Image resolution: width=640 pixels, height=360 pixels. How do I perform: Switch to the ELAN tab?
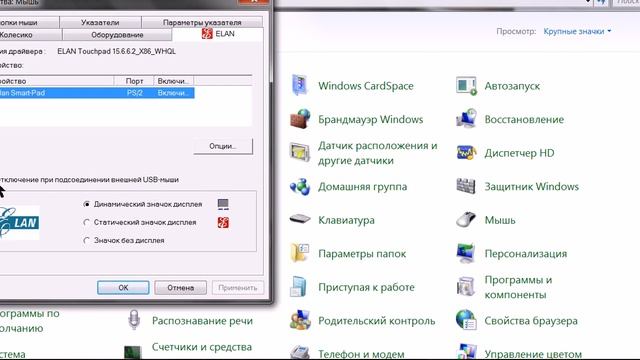(218, 34)
